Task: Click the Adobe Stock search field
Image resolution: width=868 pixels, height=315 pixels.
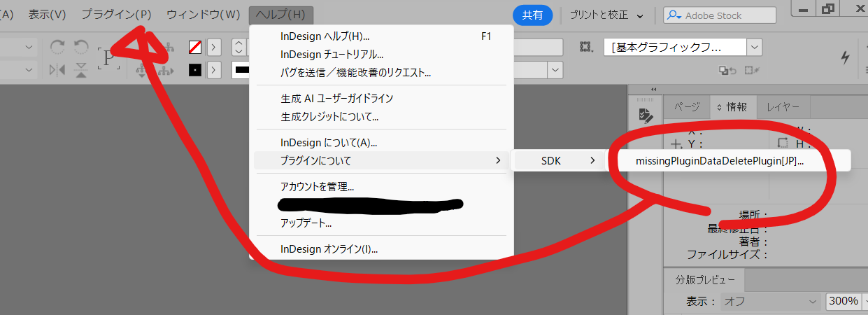Action: point(727,15)
